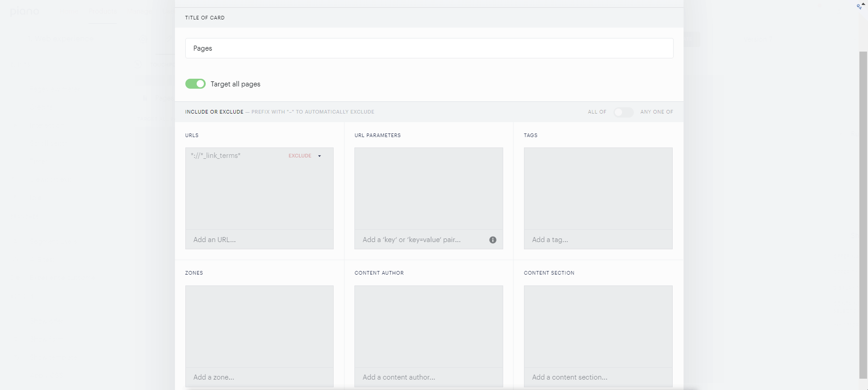Image resolution: width=868 pixels, height=390 pixels.
Task: Select the *://*_link_terms* URL entry
Action: click(216, 156)
